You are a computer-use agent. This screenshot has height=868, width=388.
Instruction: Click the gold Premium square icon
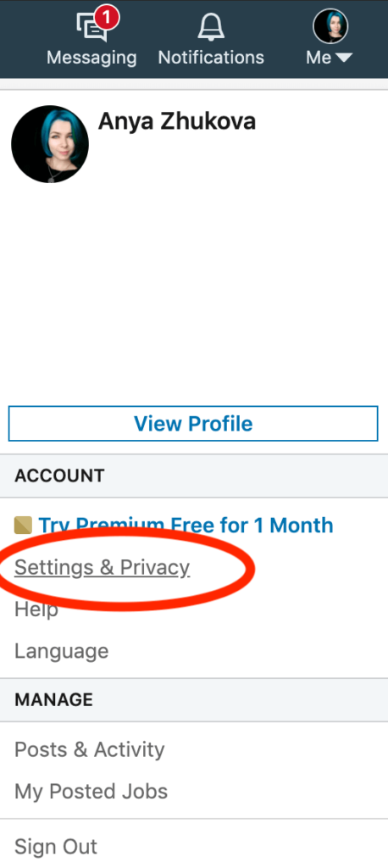pos(23,525)
